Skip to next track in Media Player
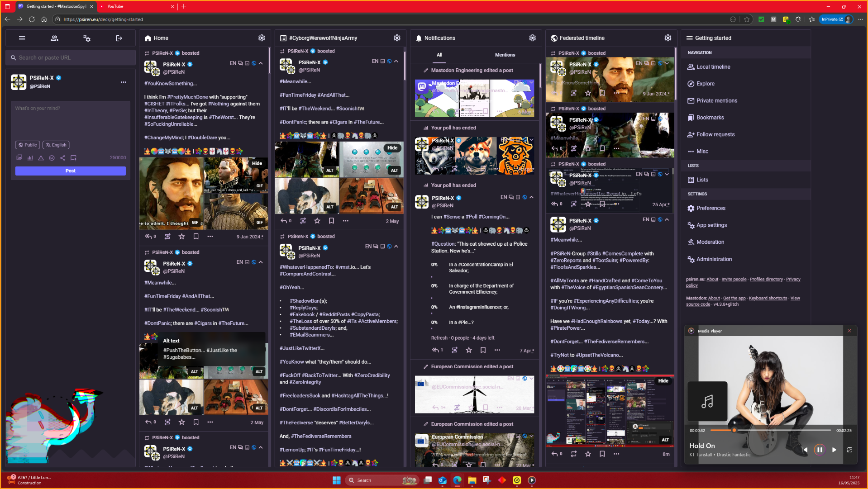Image resolution: width=868 pixels, height=489 pixels. coord(835,450)
